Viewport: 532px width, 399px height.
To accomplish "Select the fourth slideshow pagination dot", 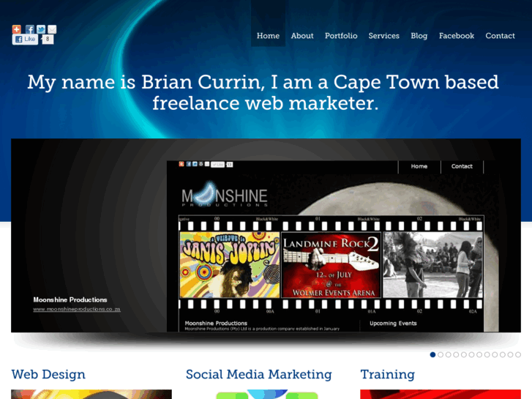I will [456, 354].
